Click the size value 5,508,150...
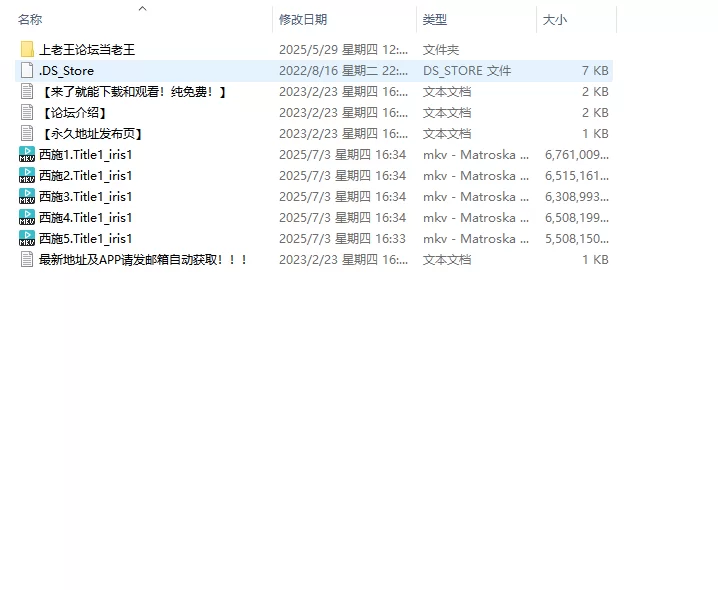 [x=577, y=239]
